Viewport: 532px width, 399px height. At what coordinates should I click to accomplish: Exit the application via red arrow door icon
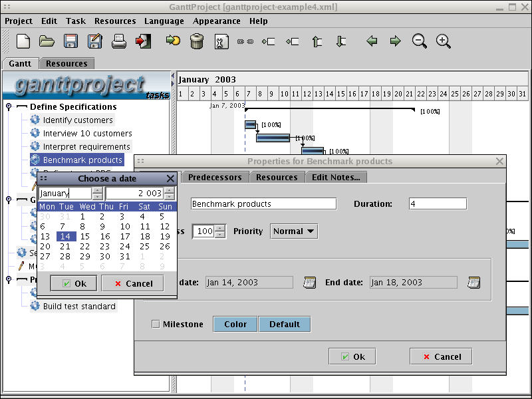(143, 41)
